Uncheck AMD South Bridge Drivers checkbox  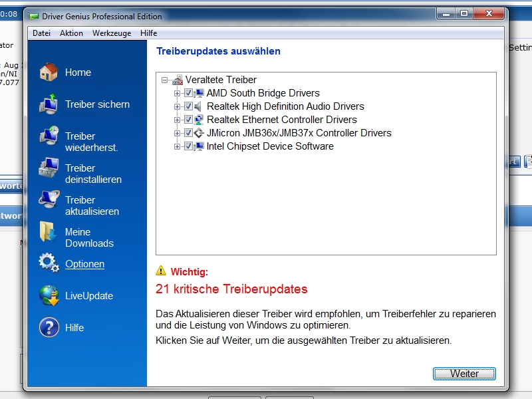pyautogui.click(x=188, y=93)
